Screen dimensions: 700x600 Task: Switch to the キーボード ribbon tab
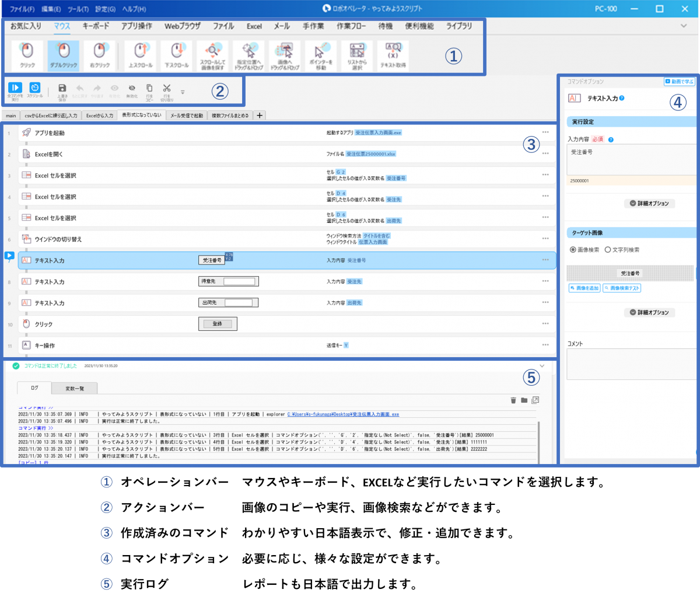(96, 26)
